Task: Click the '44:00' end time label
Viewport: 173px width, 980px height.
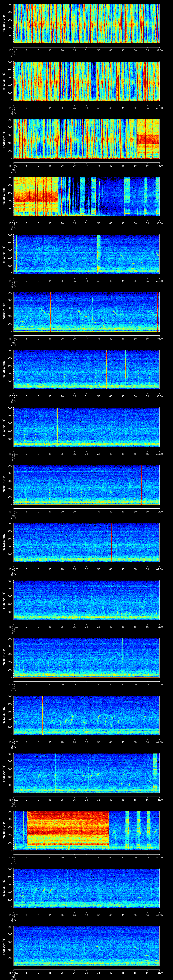Action: pos(159,742)
